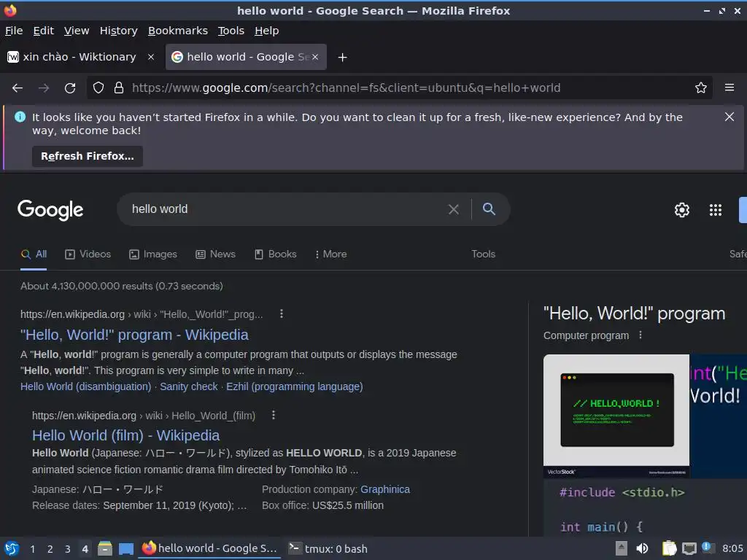Switch to Images search results

[x=153, y=254]
